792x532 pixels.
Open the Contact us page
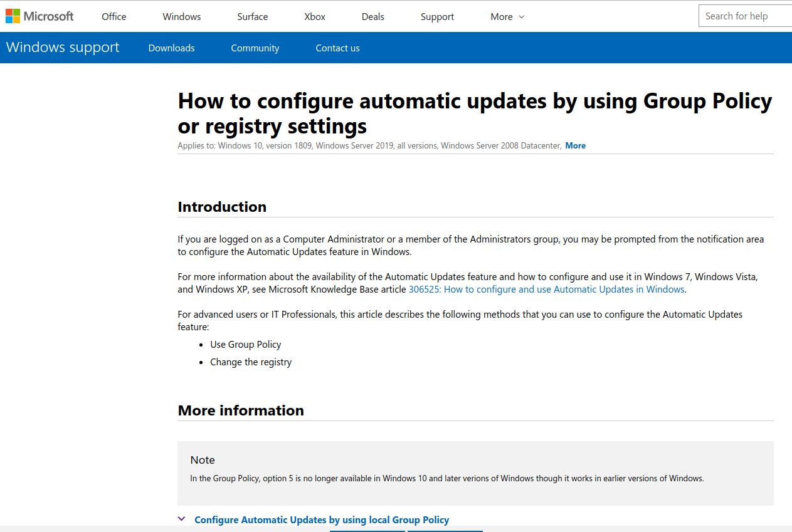tap(337, 48)
